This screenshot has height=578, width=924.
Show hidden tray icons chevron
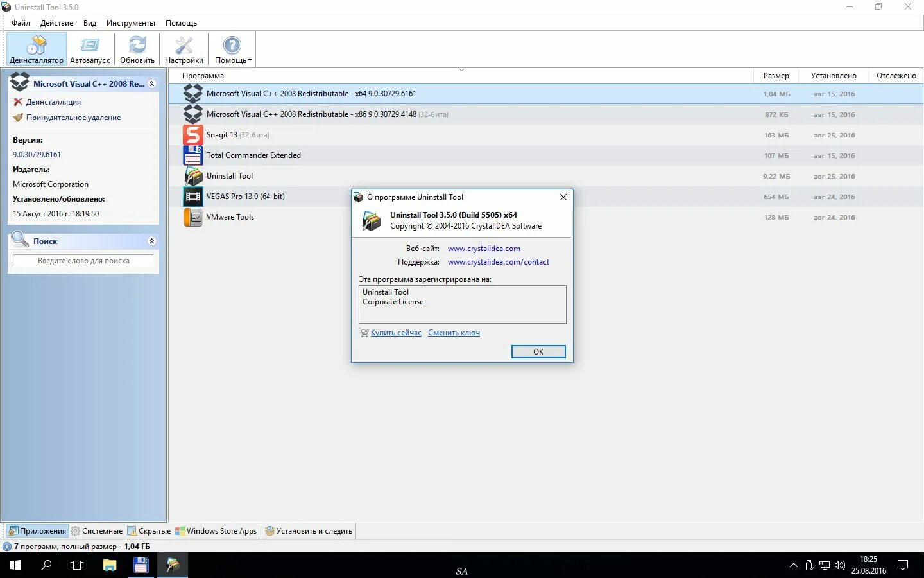tap(794, 565)
